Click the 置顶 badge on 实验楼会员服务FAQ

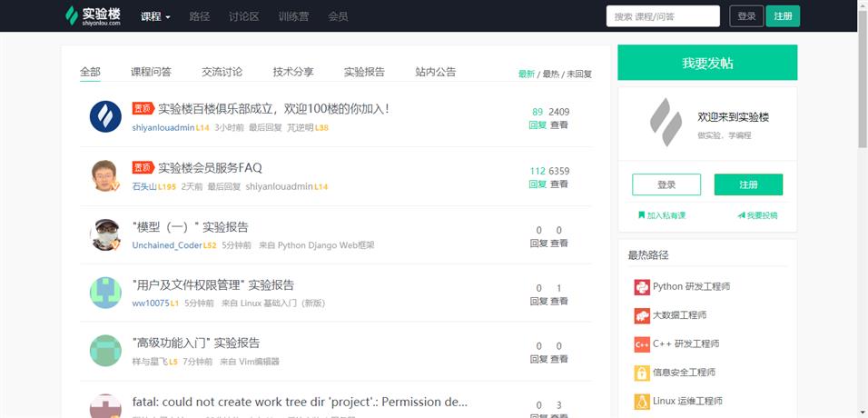pyautogui.click(x=143, y=167)
